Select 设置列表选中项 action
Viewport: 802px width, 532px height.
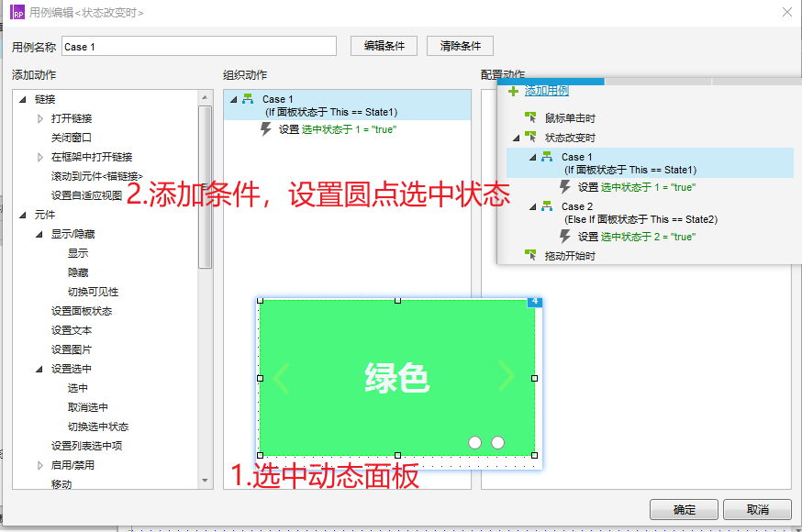[x=86, y=446]
